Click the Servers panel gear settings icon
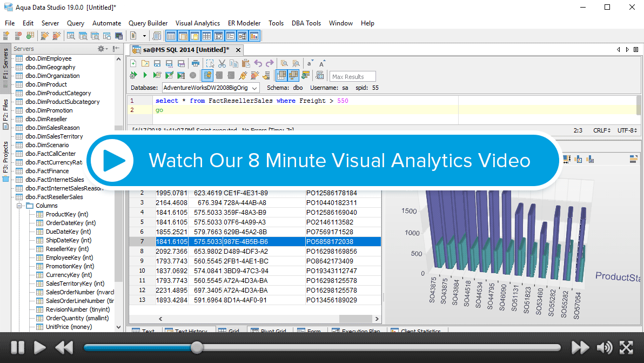This screenshot has height=363, width=644. point(101,49)
